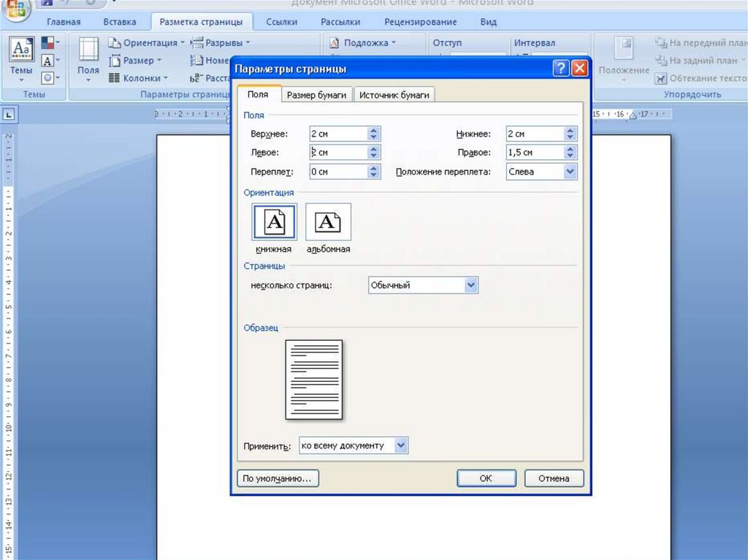The height and width of the screenshot is (560, 748).
Task: Switch to the Источник бумаги tab
Action: coord(394,95)
